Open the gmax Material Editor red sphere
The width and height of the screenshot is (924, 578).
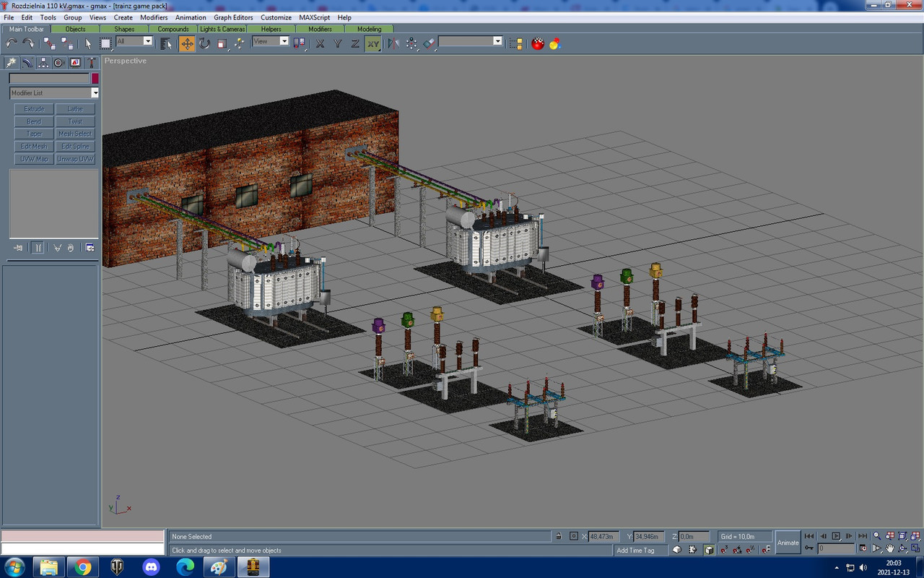pos(538,43)
